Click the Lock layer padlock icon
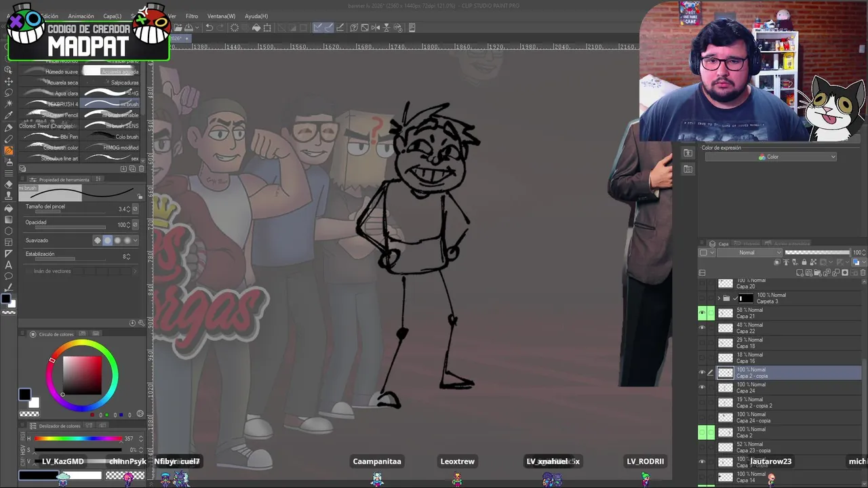Image resolution: width=868 pixels, height=488 pixels. tap(804, 262)
